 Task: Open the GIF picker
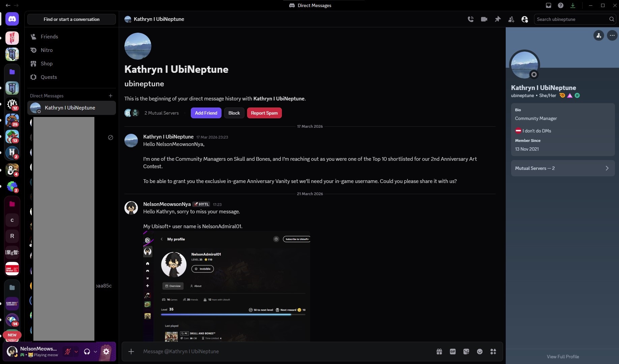[x=453, y=352]
